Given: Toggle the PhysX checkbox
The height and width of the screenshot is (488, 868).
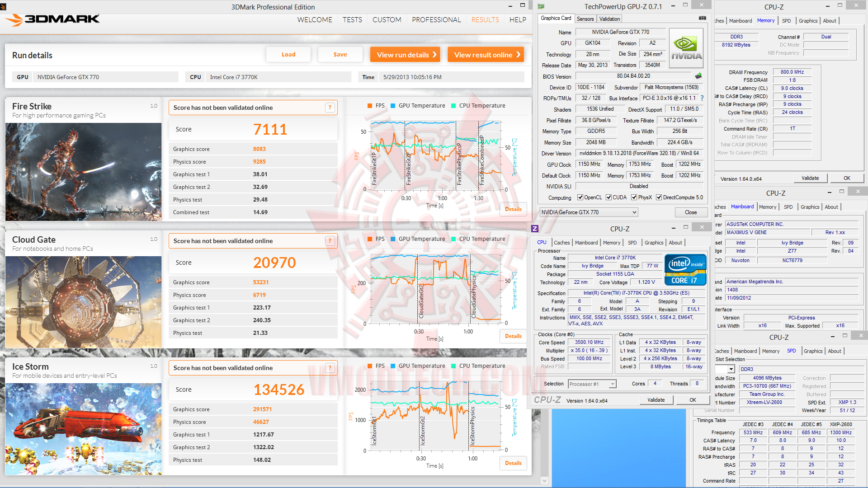Looking at the screenshot, I should point(634,197).
